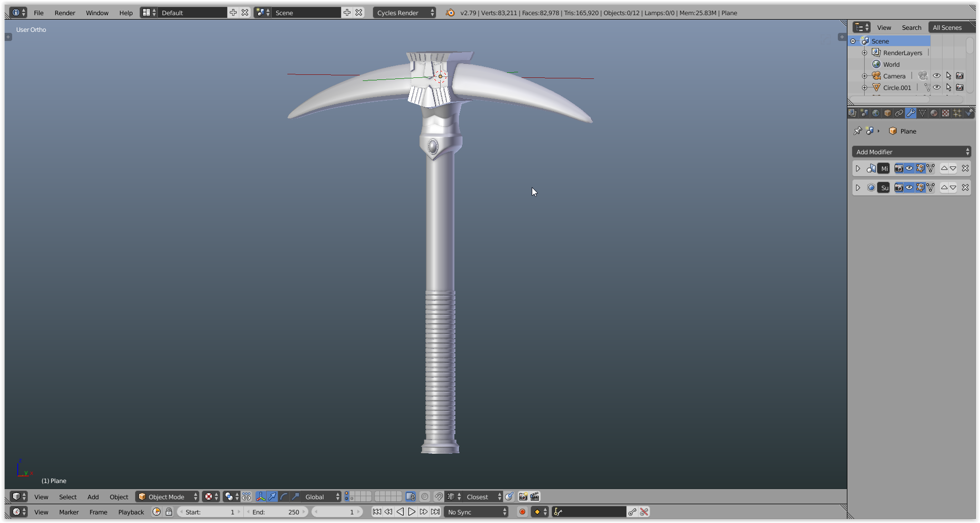This screenshot has width=980, height=523.
Task: Open the Texture properties tab (checkerboard icon)
Action: pyautogui.click(x=946, y=113)
